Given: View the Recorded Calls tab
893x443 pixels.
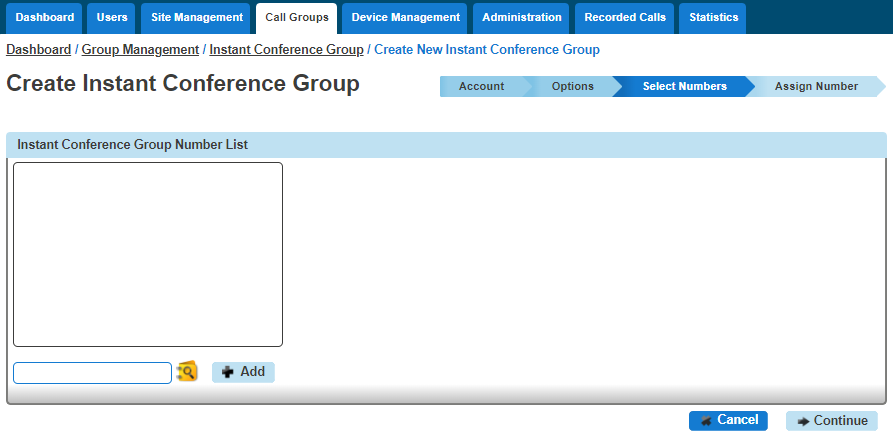Looking at the screenshot, I should (x=624, y=18).
